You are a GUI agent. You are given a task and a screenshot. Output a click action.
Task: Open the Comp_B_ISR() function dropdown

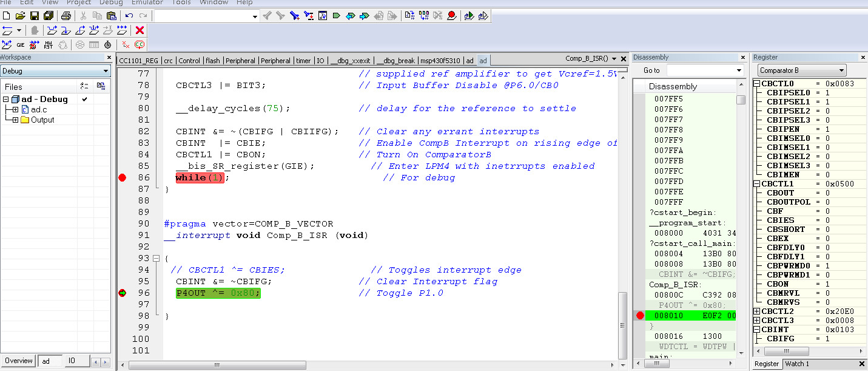click(614, 59)
